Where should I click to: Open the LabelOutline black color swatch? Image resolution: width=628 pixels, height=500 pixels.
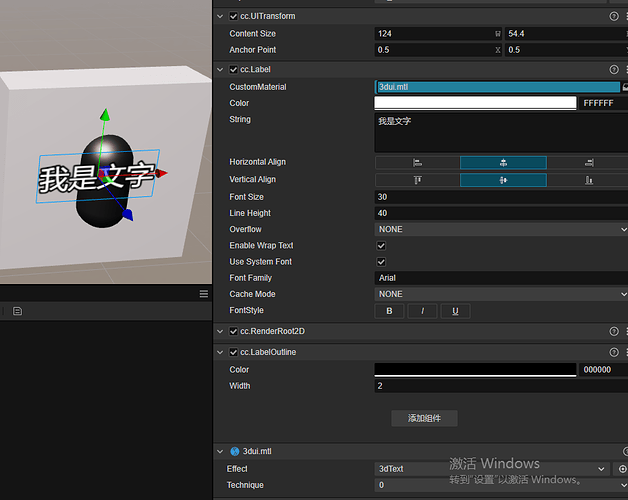[475, 370]
